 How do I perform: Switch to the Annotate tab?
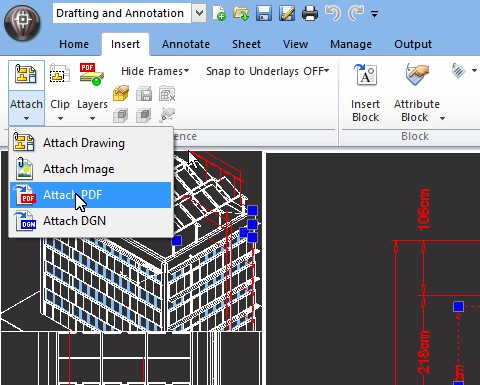186,44
